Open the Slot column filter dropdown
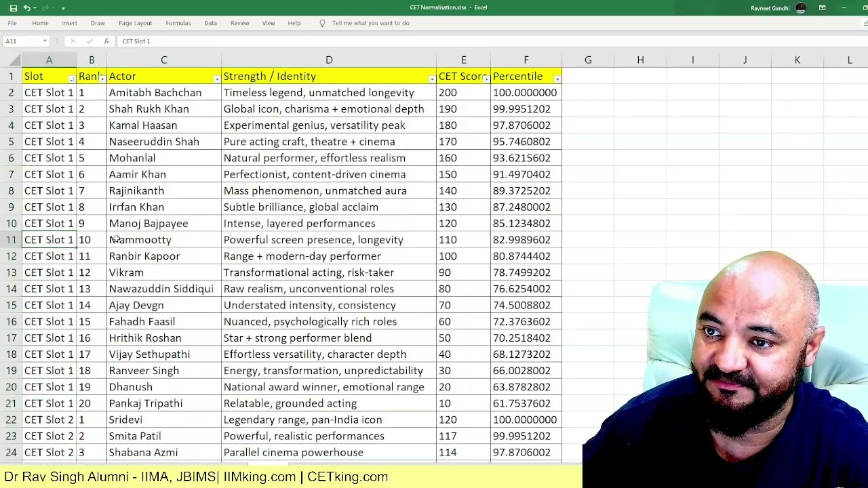868x488 pixels. 71,79
